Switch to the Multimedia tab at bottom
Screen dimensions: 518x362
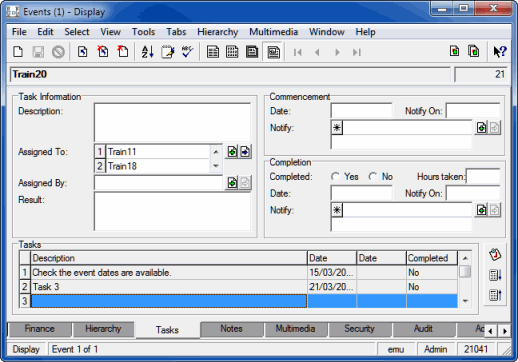click(x=295, y=329)
